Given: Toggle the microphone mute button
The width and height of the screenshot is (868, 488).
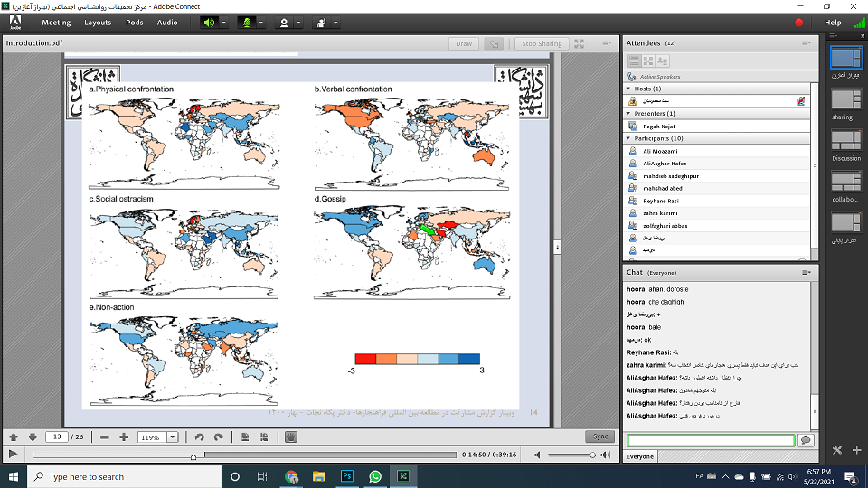Looking at the screenshot, I should tap(247, 23).
